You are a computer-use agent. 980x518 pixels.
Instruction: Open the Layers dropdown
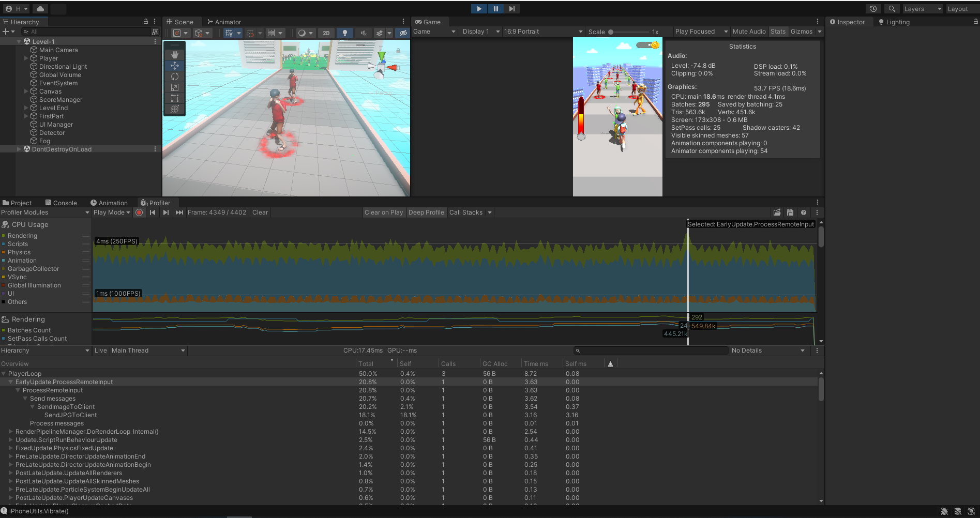coord(923,9)
